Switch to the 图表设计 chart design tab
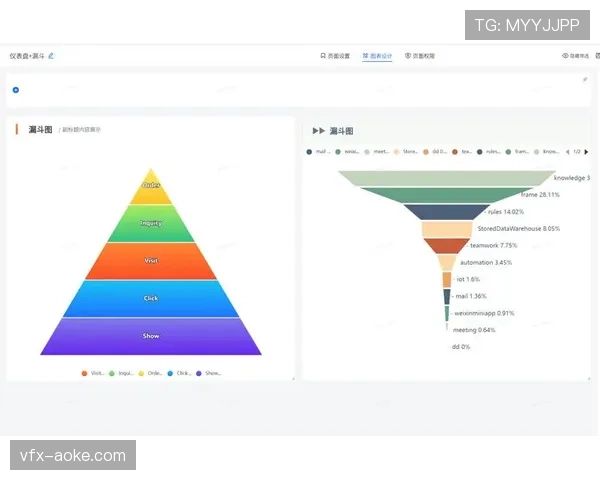 click(x=378, y=56)
